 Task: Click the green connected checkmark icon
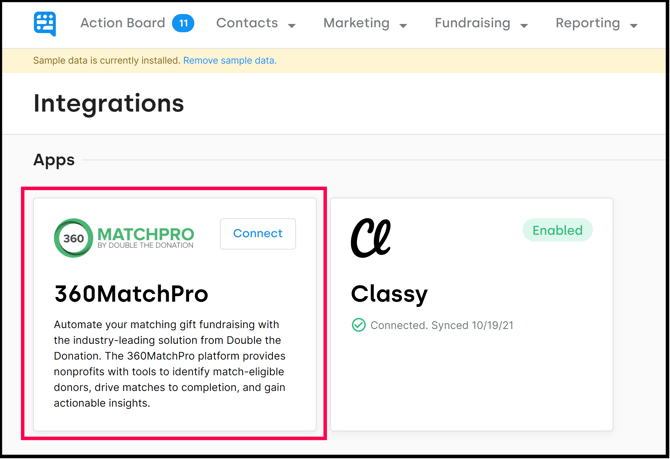(x=359, y=325)
